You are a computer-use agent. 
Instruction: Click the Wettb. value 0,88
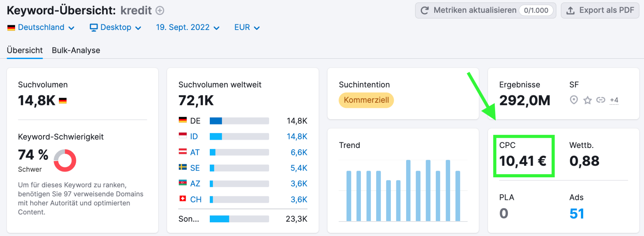pos(584,161)
